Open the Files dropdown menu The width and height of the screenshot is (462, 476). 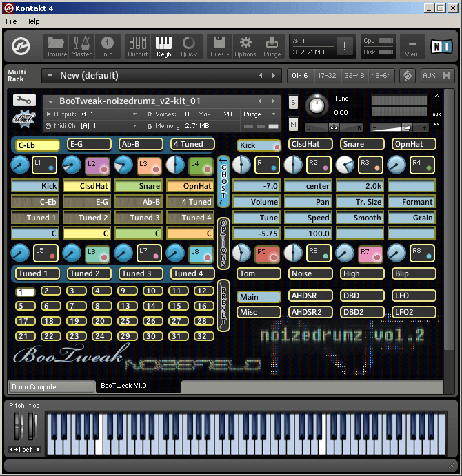[x=219, y=45]
